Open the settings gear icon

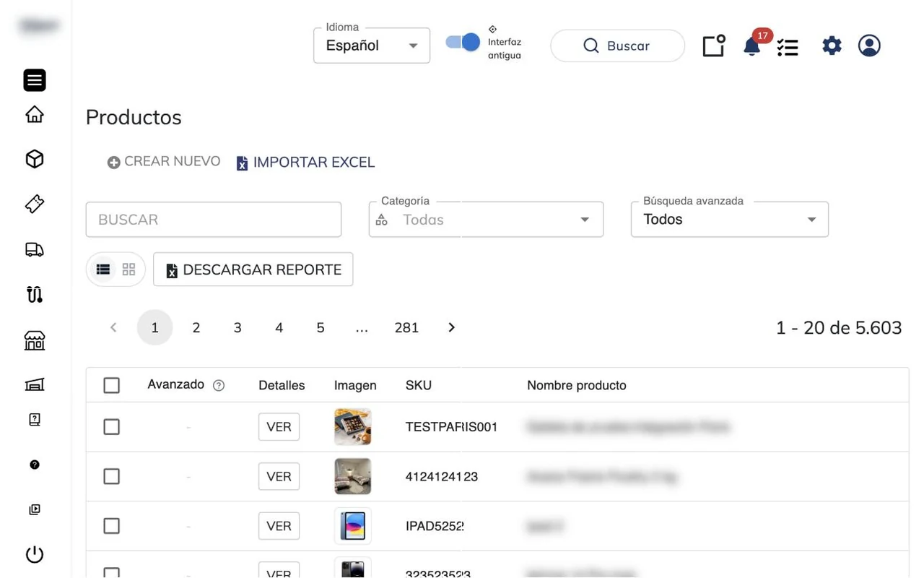coord(832,46)
